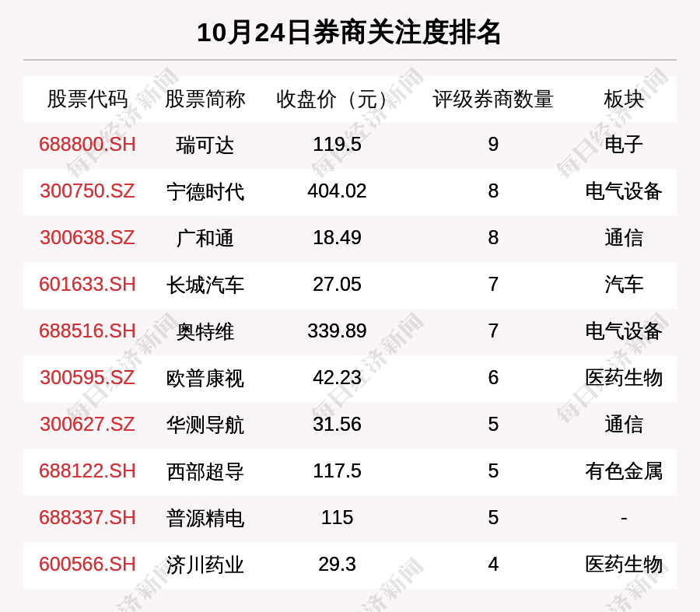Click sector 有色金属 in 西部超导 row
This screenshot has height=612, width=700.
(x=624, y=471)
